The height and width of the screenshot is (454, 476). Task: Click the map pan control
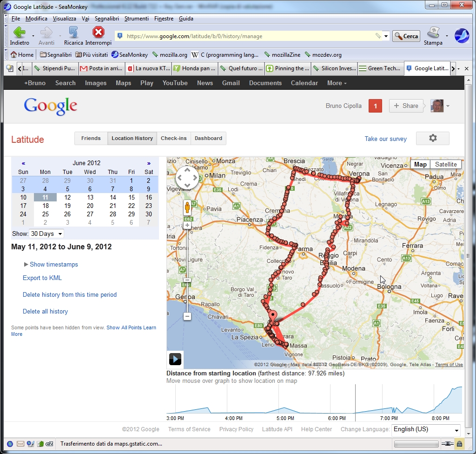(x=187, y=178)
